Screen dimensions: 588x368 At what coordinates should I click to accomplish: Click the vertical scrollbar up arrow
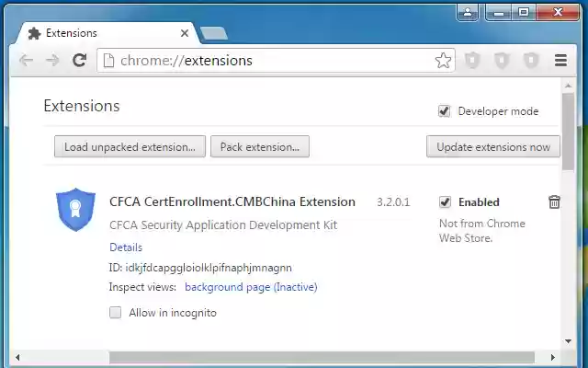pyautogui.click(x=568, y=86)
